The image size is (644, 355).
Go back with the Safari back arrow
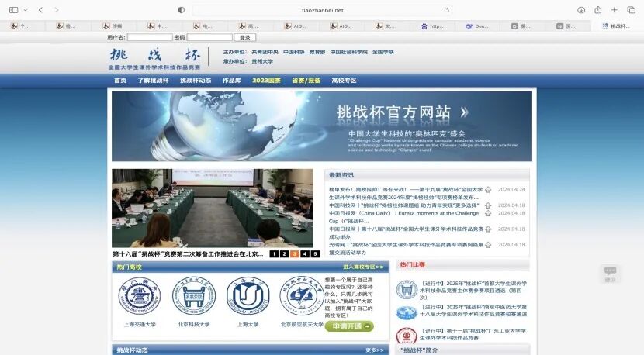40,10
